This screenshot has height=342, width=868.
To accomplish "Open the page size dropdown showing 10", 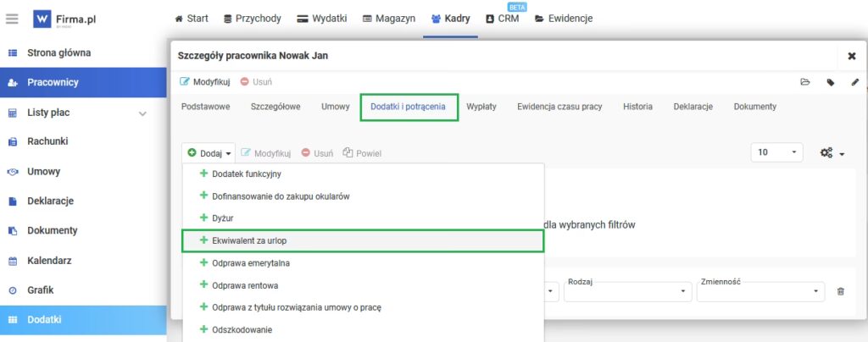I will [777, 152].
